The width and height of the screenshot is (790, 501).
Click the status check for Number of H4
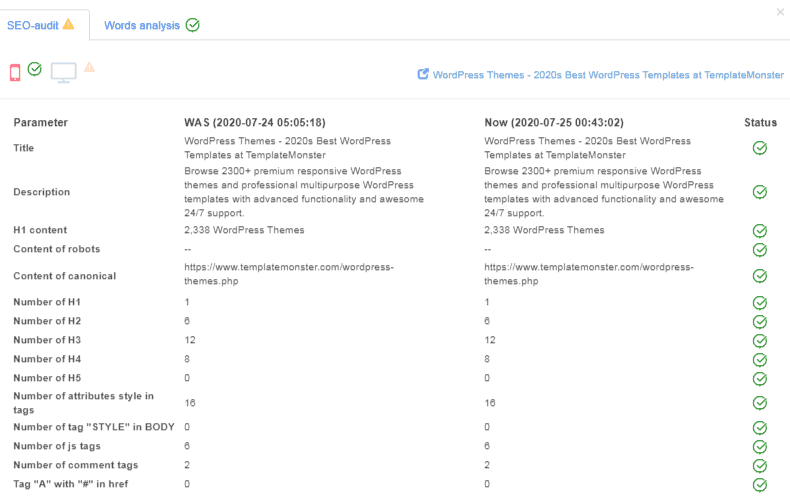pos(760,360)
